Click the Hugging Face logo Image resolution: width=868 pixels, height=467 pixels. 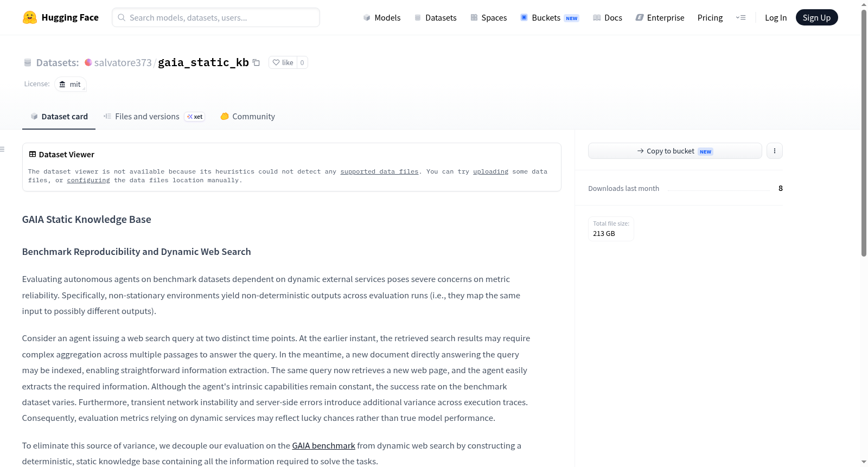(x=60, y=17)
